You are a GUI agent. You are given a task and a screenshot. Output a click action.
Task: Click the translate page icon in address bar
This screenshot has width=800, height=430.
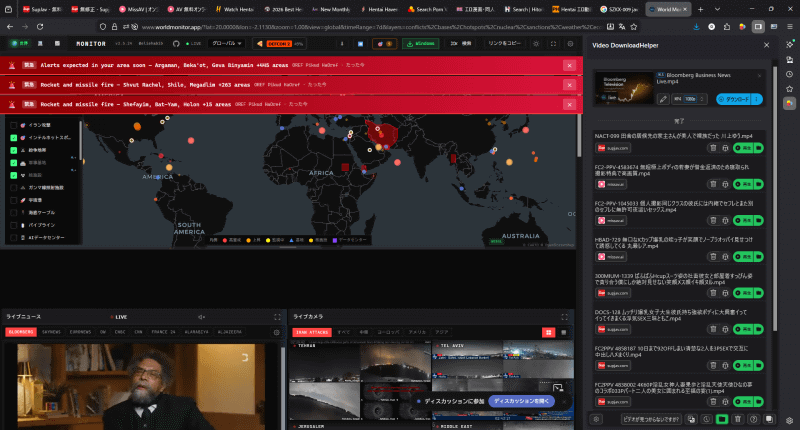(622, 27)
